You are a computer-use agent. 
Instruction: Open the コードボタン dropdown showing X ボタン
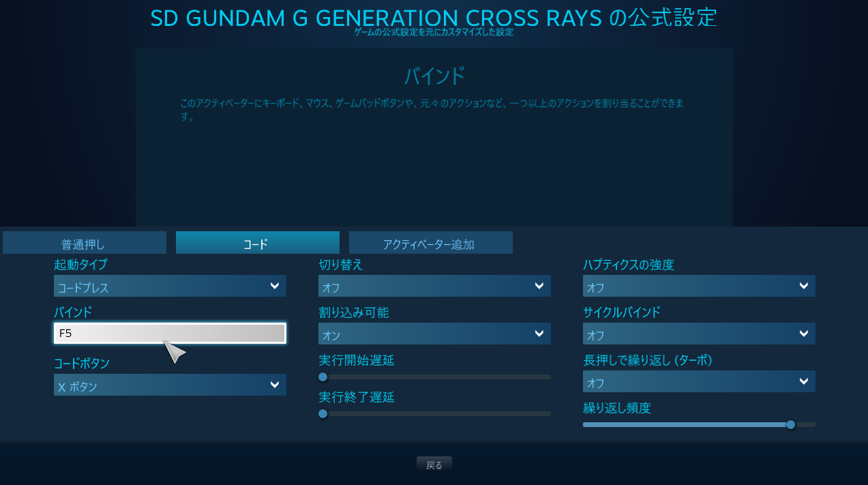point(170,385)
